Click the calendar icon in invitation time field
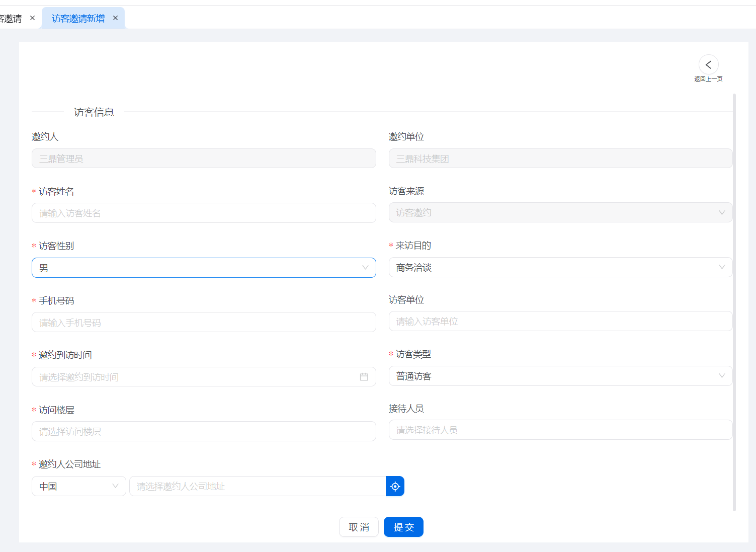This screenshot has height=552, width=756. pos(364,377)
